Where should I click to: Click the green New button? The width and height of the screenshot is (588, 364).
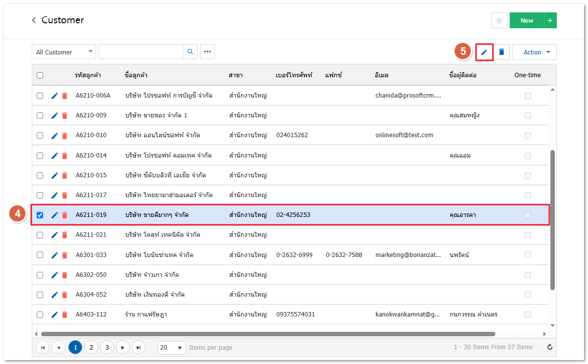(527, 20)
